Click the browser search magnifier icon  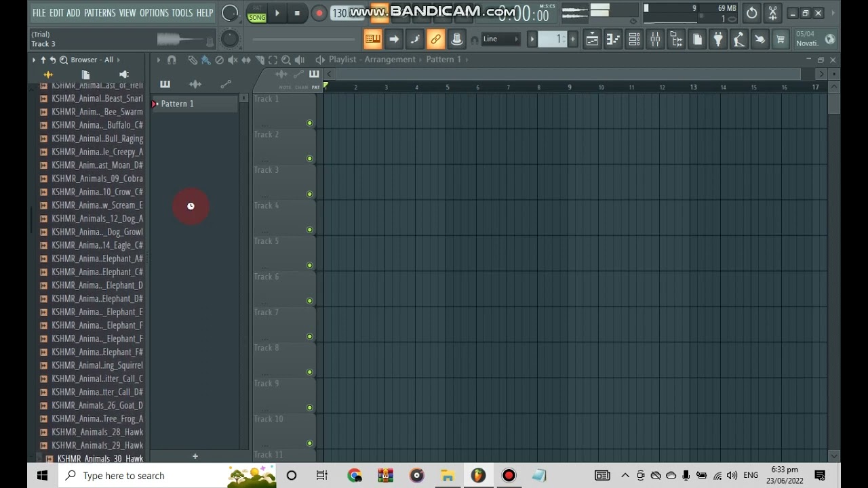[x=63, y=60]
